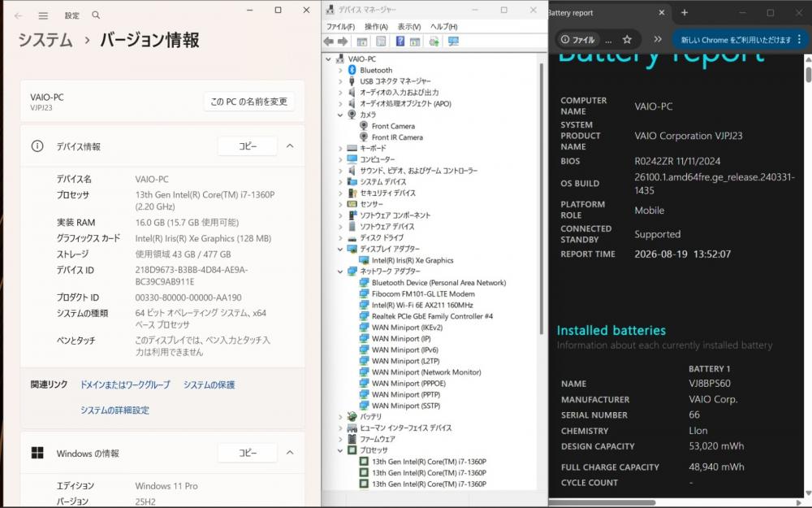812x508 pixels.
Task: Open the Settings hamburger navigation menu
Action: [x=44, y=15]
